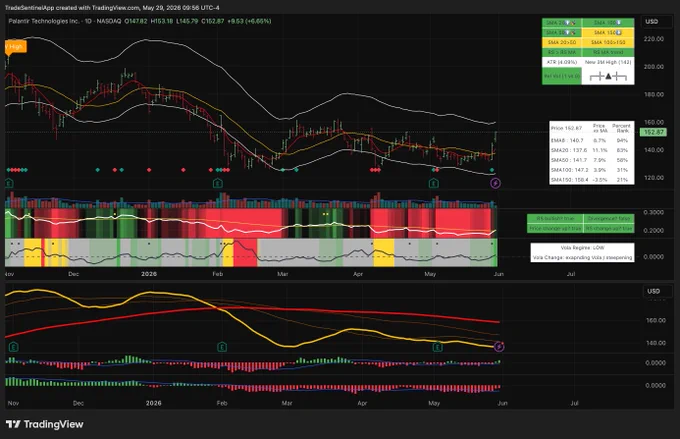Click the Divergence? false cell
The image size is (680, 439).
pyautogui.click(x=608, y=218)
